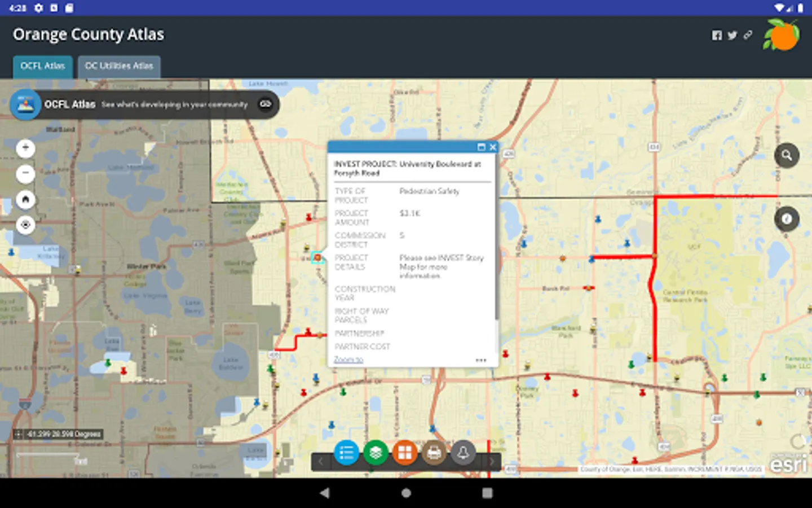Tap the Android Home navigation button
This screenshot has height=508, width=812.
click(406, 493)
